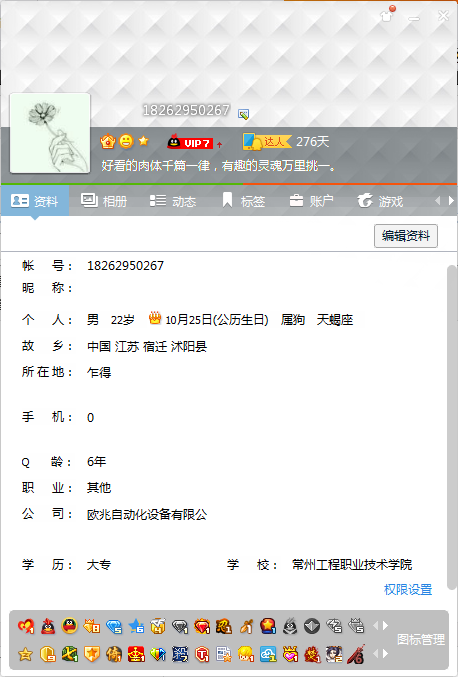Click the red brush level 6 badge
Screen dimensions: 458x677
pos(356,654)
